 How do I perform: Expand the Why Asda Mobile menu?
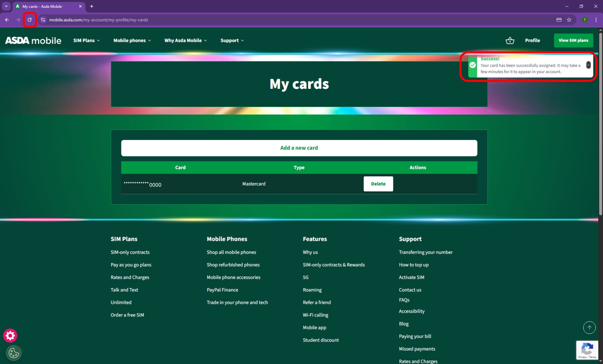pyautogui.click(x=186, y=40)
